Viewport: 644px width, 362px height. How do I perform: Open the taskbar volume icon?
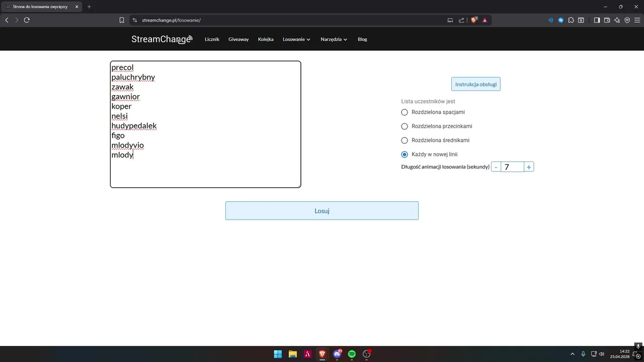[602, 354]
